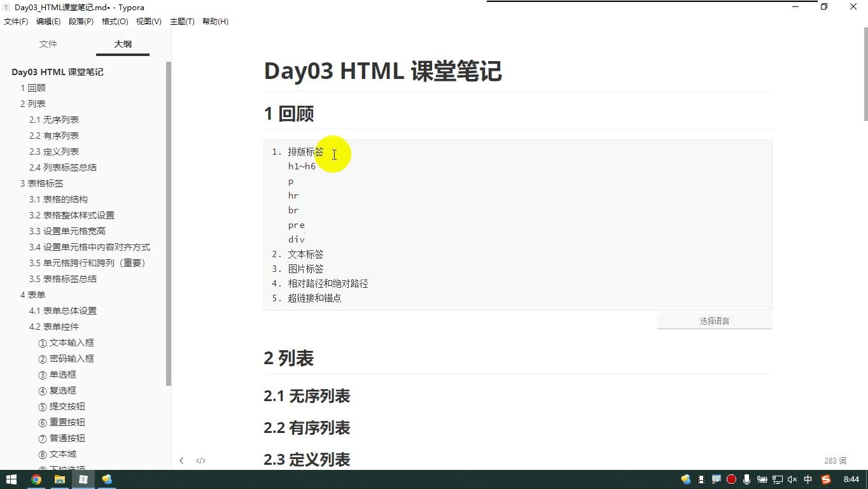Click the Typora title bar app icon
868x489 pixels.
tap(6, 8)
